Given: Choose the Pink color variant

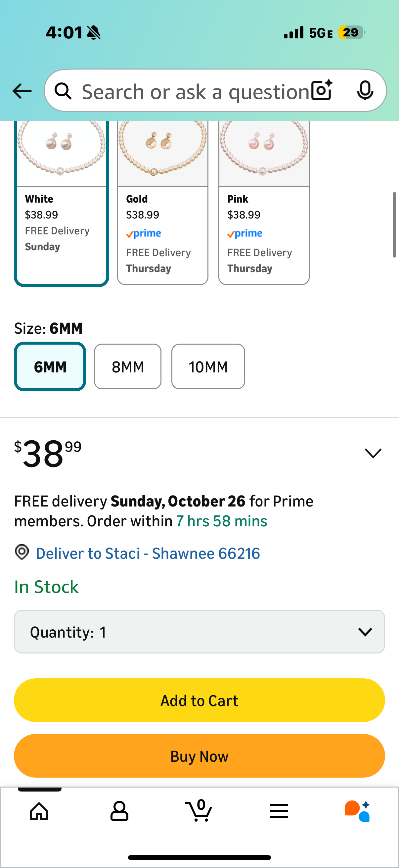Looking at the screenshot, I should [x=264, y=202].
